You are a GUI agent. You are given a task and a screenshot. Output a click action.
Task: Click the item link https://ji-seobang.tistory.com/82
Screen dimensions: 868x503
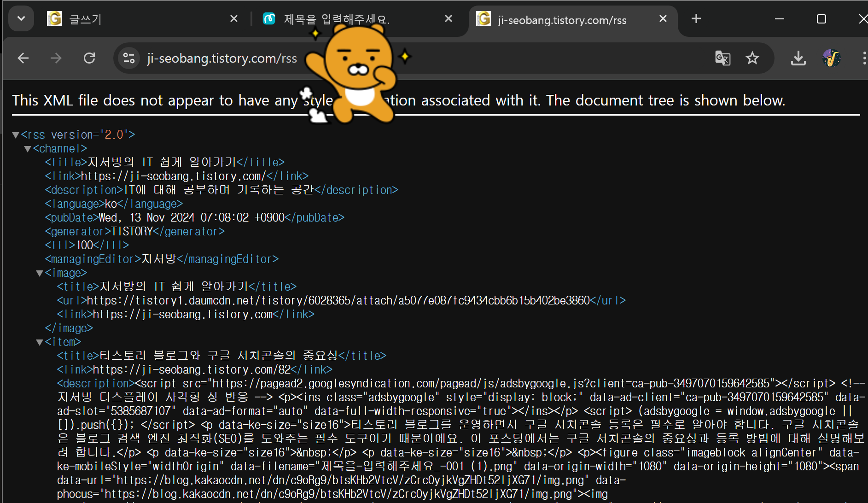pyautogui.click(x=192, y=369)
